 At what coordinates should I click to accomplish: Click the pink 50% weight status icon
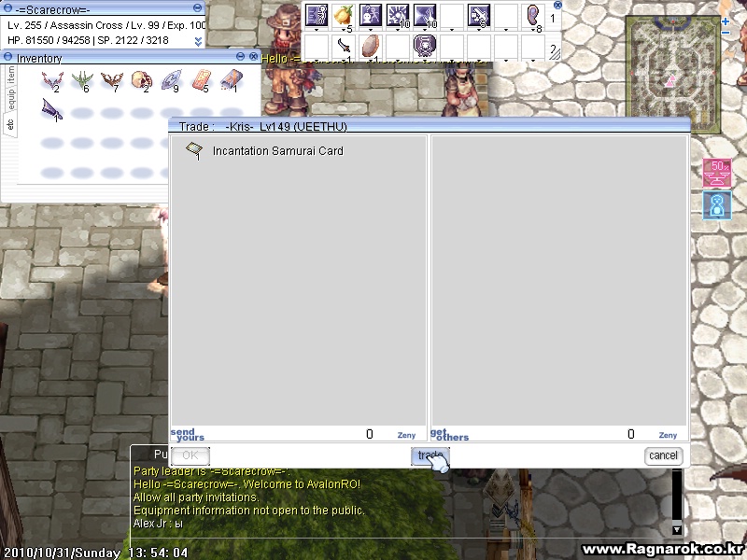pyautogui.click(x=717, y=173)
